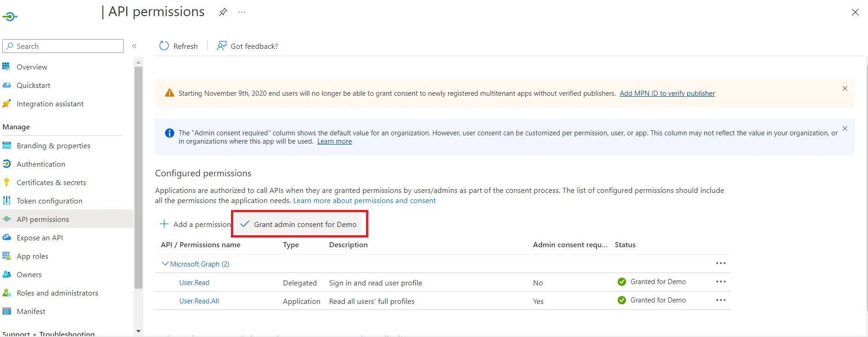Click the Authentication arrow icon
This screenshot has height=337, width=868.
6,164
